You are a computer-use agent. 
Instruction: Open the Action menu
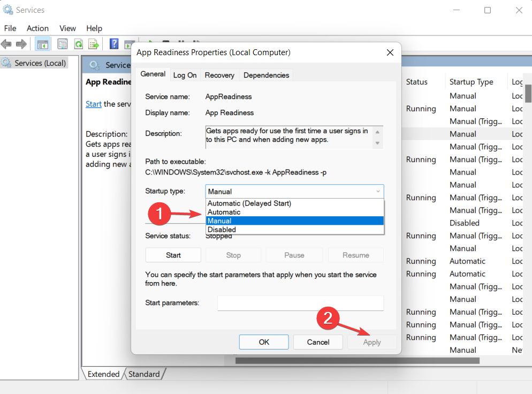point(37,28)
